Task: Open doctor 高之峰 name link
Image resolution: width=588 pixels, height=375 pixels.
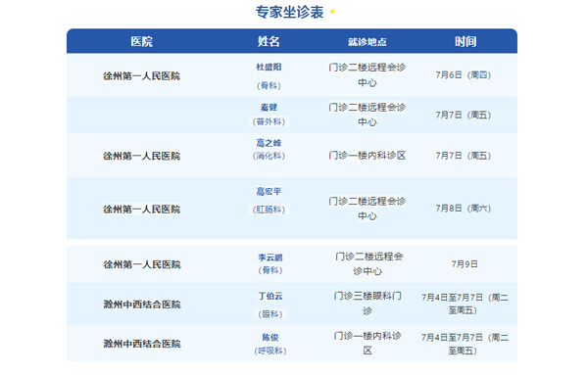Action: pos(269,143)
